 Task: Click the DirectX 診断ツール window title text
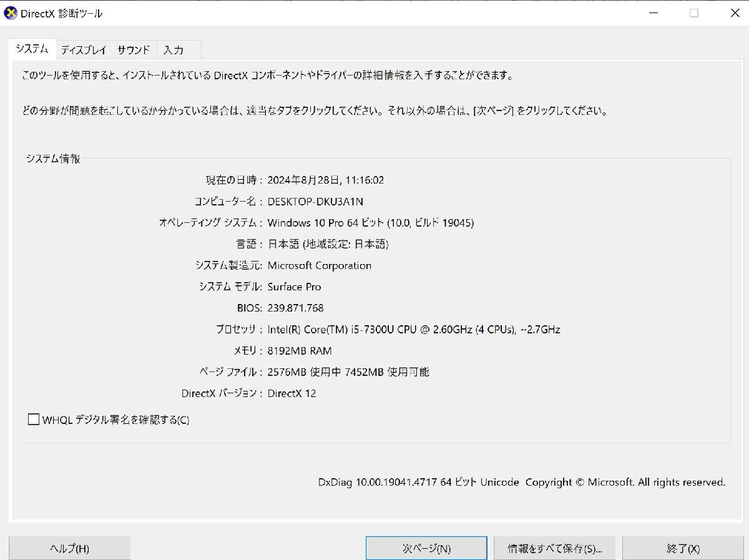point(62,13)
